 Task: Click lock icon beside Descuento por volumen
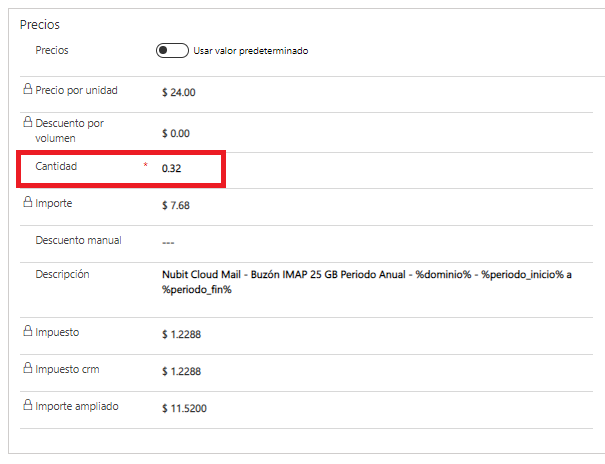pyautogui.click(x=28, y=123)
